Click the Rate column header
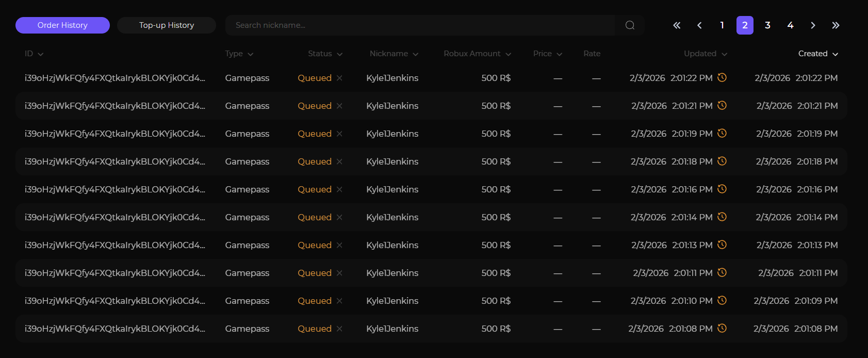 (x=592, y=54)
